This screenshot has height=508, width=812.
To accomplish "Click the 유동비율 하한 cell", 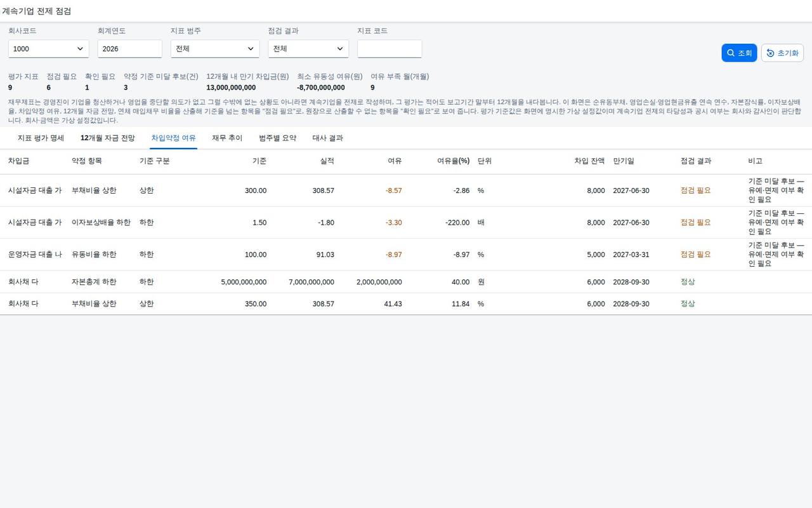I will pos(94,255).
